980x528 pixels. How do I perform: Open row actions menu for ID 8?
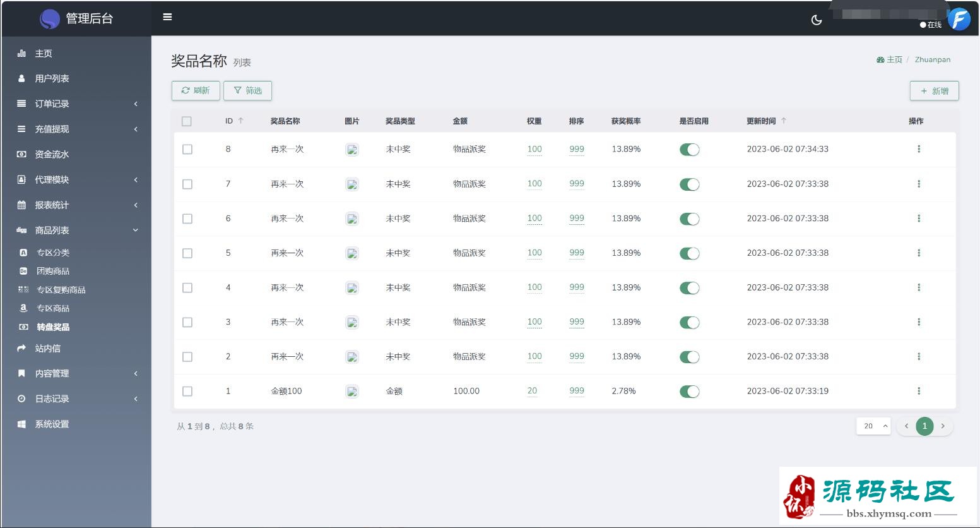[919, 149]
